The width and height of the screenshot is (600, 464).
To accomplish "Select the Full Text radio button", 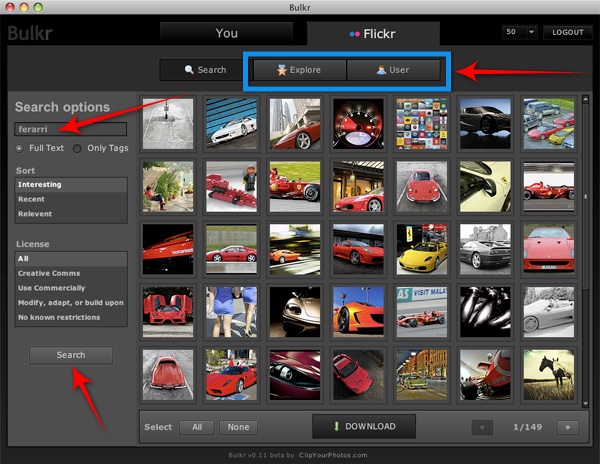I will 20,148.
